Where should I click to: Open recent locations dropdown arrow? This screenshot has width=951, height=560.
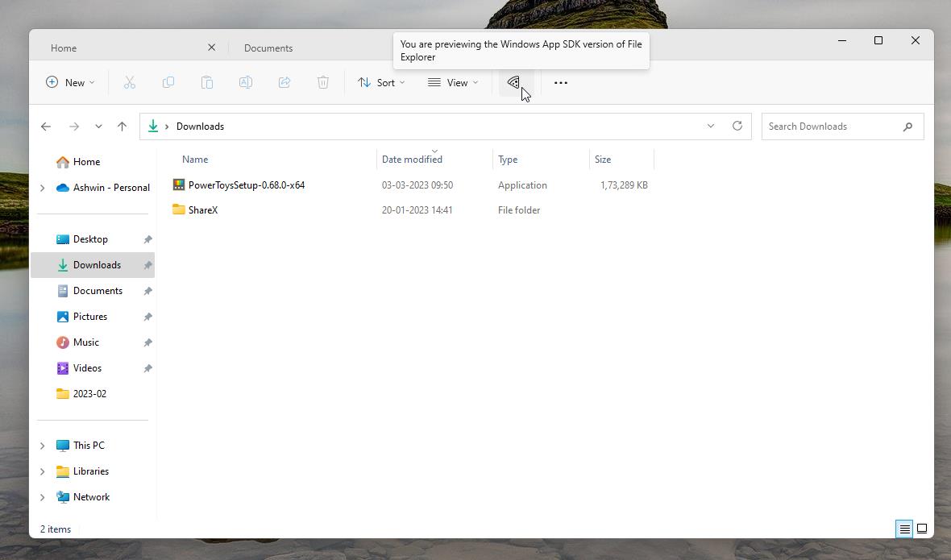point(98,126)
